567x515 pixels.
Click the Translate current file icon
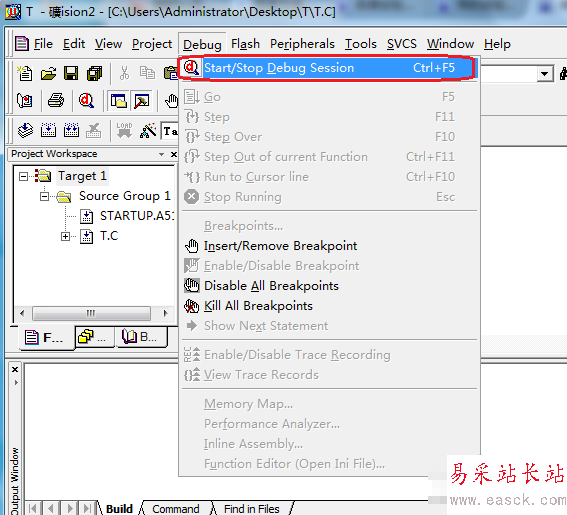click(x=25, y=131)
